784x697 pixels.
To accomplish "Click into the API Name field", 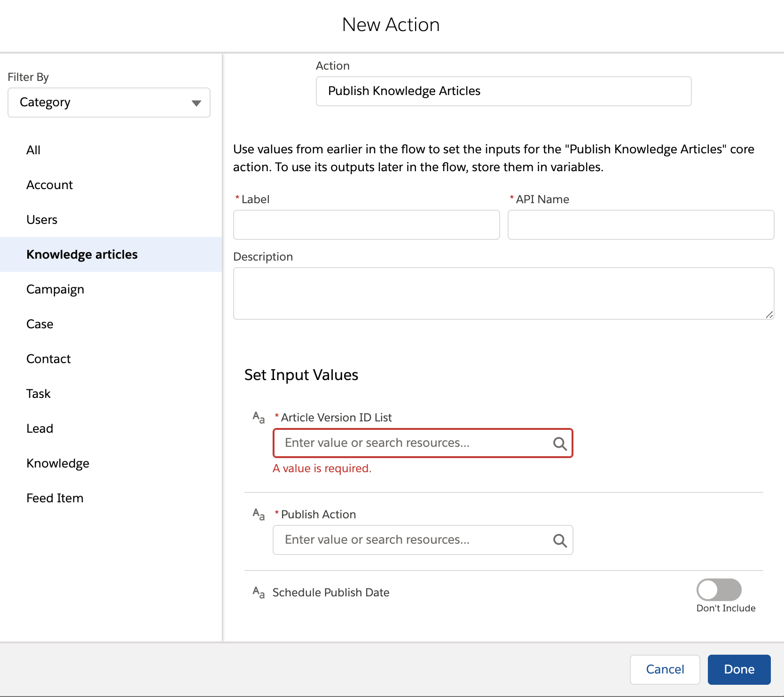I will (640, 225).
